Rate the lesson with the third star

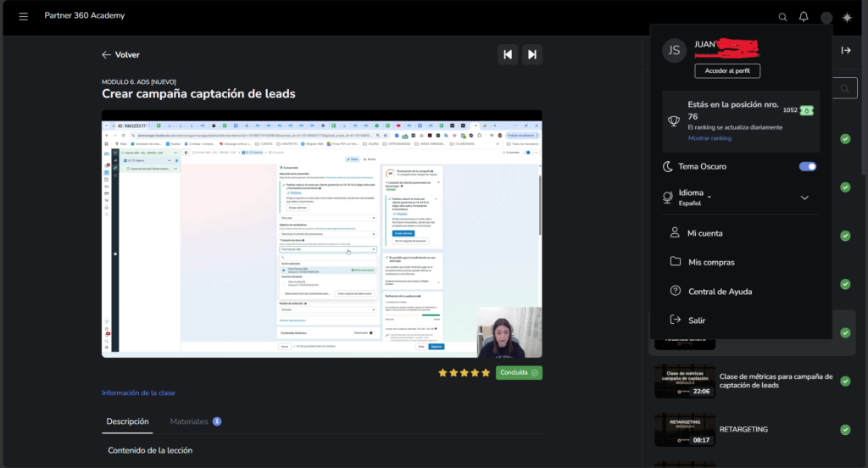point(464,373)
